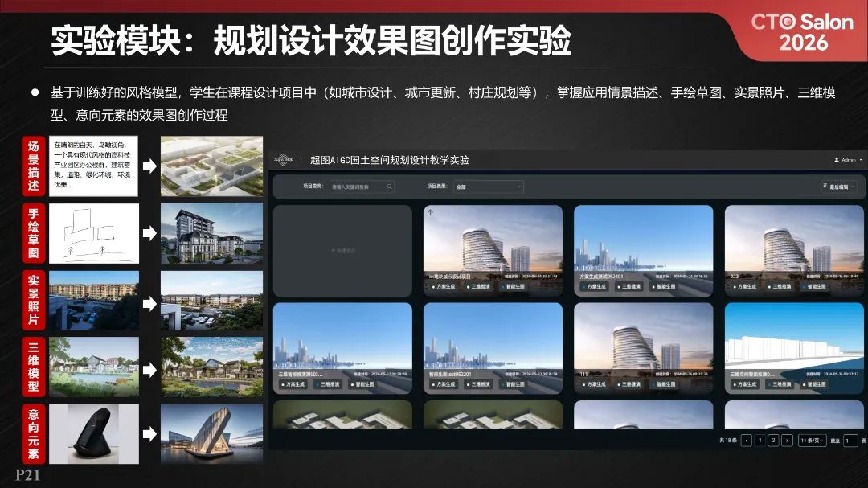Click the up-arrow icon on first project card
Viewport: 868px width, 488px height.
(430, 213)
